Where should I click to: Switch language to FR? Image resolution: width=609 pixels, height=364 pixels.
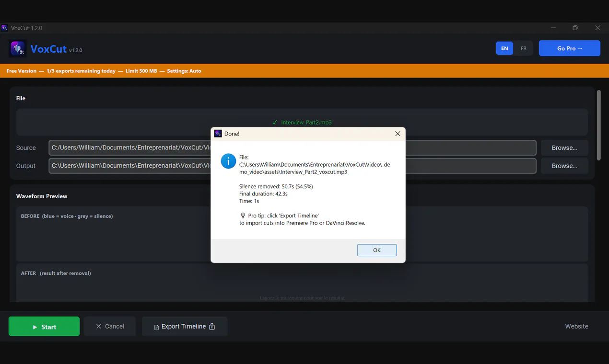point(524,48)
